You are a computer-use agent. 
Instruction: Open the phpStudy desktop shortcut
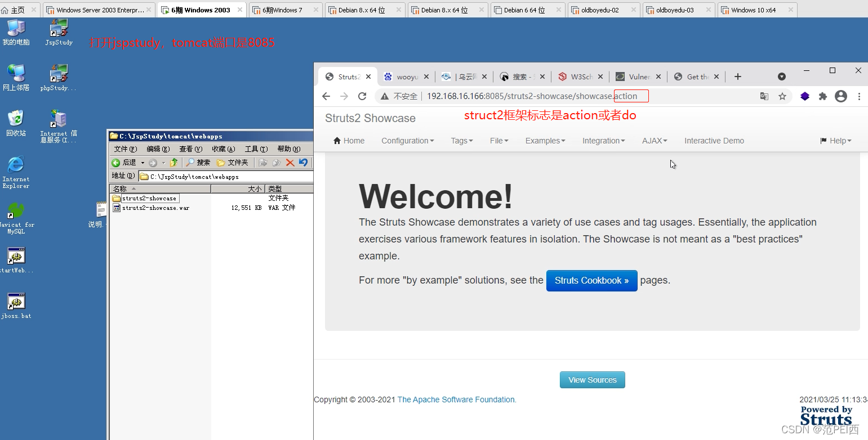[x=58, y=78]
